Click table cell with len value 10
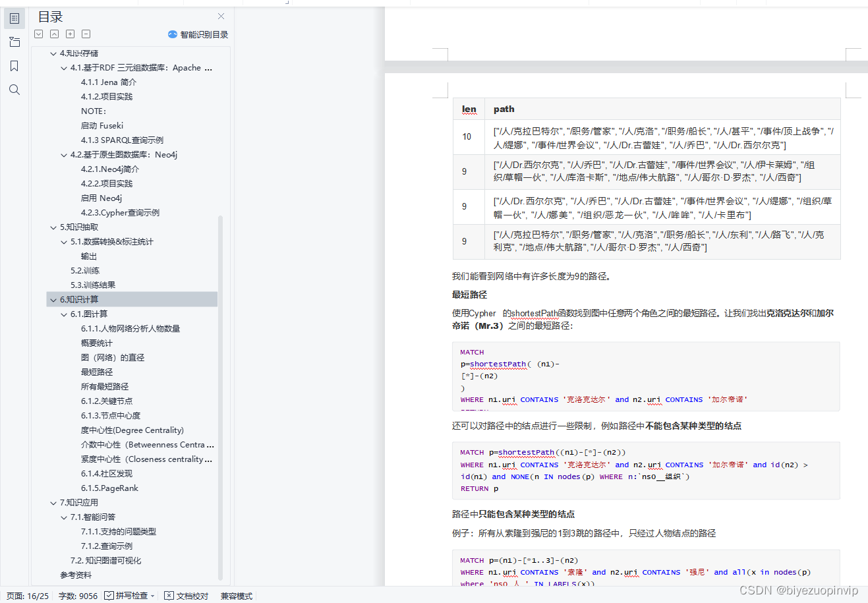The width and height of the screenshot is (868, 603). click(469, 137)
